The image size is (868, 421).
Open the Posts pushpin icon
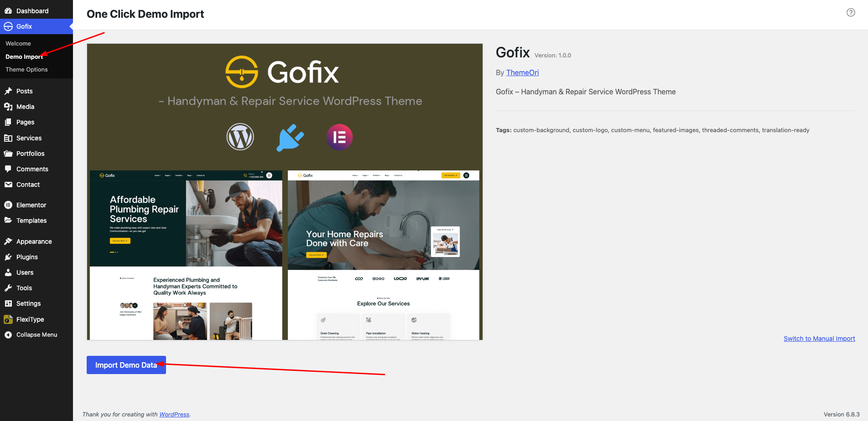[x=8, y=91]
